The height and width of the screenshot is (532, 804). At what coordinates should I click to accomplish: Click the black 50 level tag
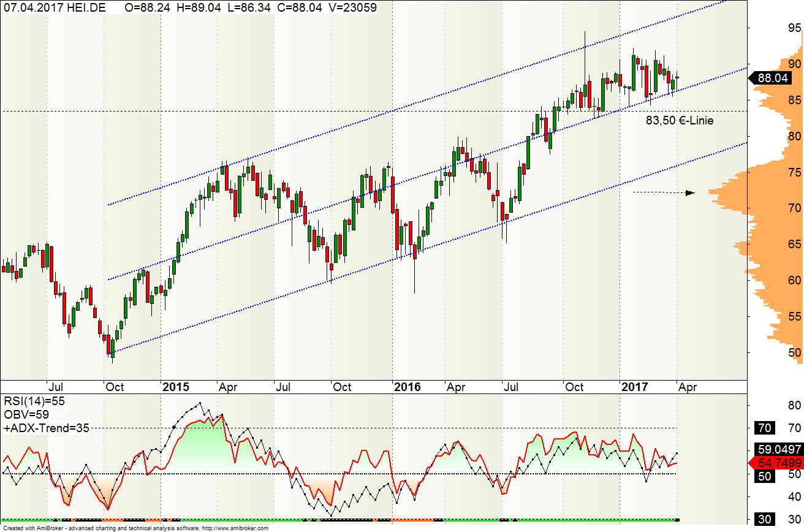click(x=764, y=476)
